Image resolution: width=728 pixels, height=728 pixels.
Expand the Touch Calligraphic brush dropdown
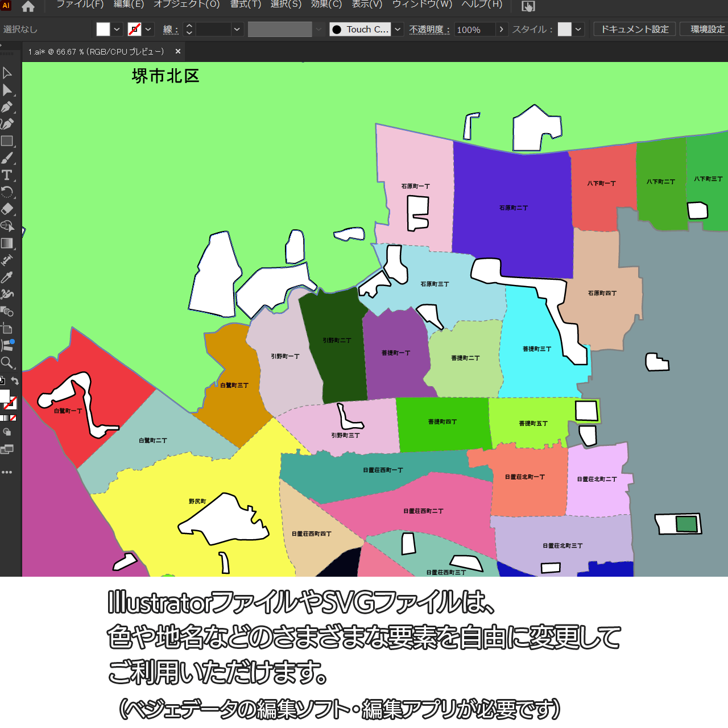point(398,30)
